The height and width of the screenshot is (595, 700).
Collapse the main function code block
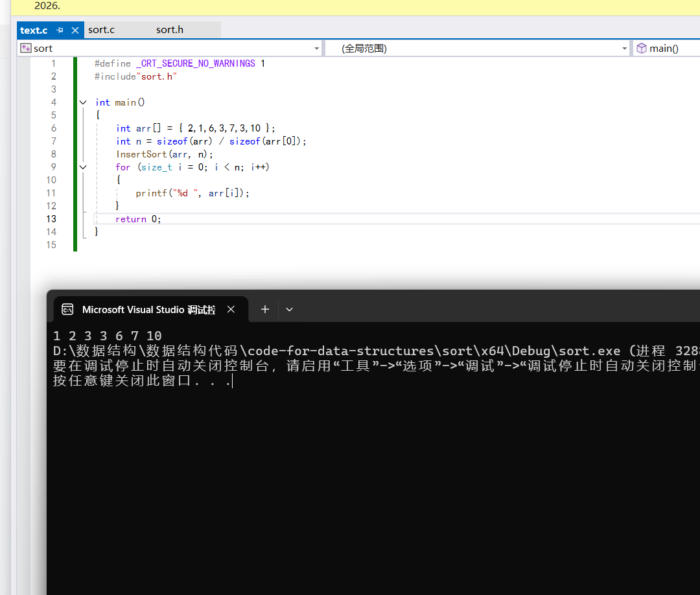pyautogui.click(x=83, y=102)
